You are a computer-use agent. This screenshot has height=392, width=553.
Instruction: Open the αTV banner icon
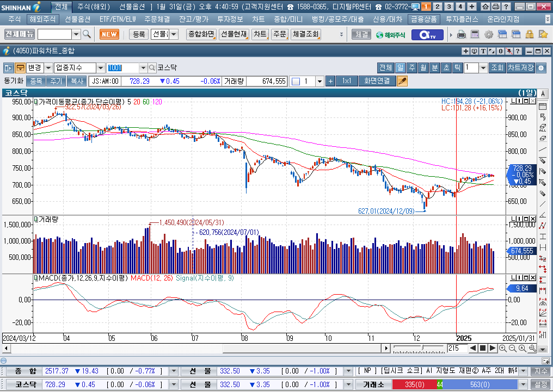click(427, 34)
